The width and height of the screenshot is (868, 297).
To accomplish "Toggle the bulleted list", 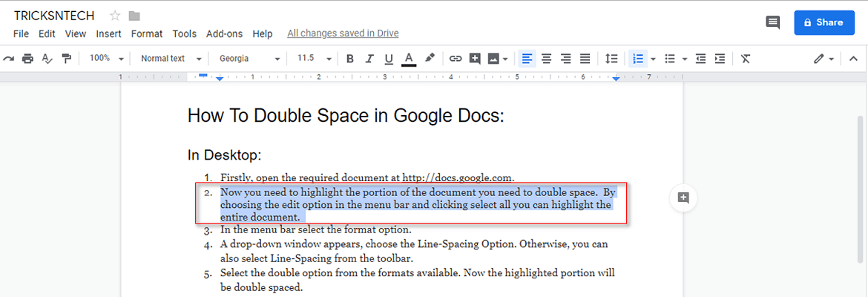I will (x=670, y=58).
